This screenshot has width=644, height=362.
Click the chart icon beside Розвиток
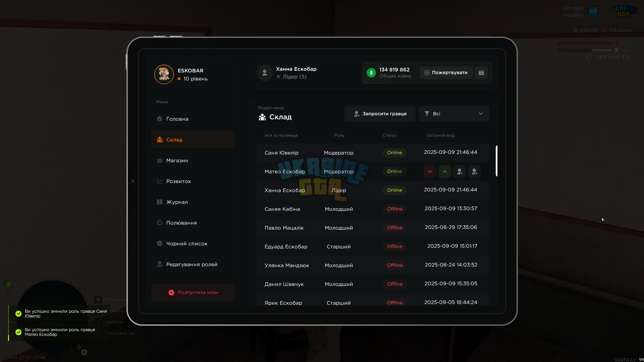[160, 181]
